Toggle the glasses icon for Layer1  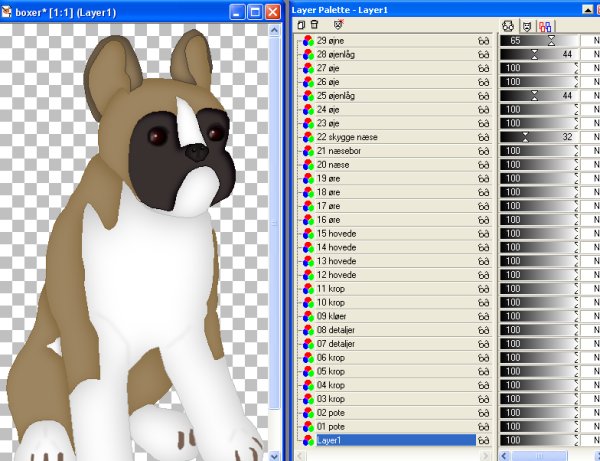(x=484, y=440)
